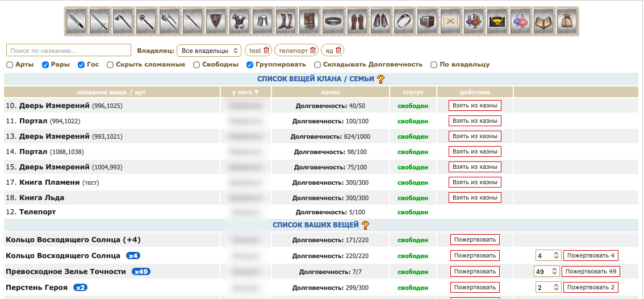Click 'Пожертвовать 49' for Зелье Точности
Screen dimensions: 644x299
point(591,272)
